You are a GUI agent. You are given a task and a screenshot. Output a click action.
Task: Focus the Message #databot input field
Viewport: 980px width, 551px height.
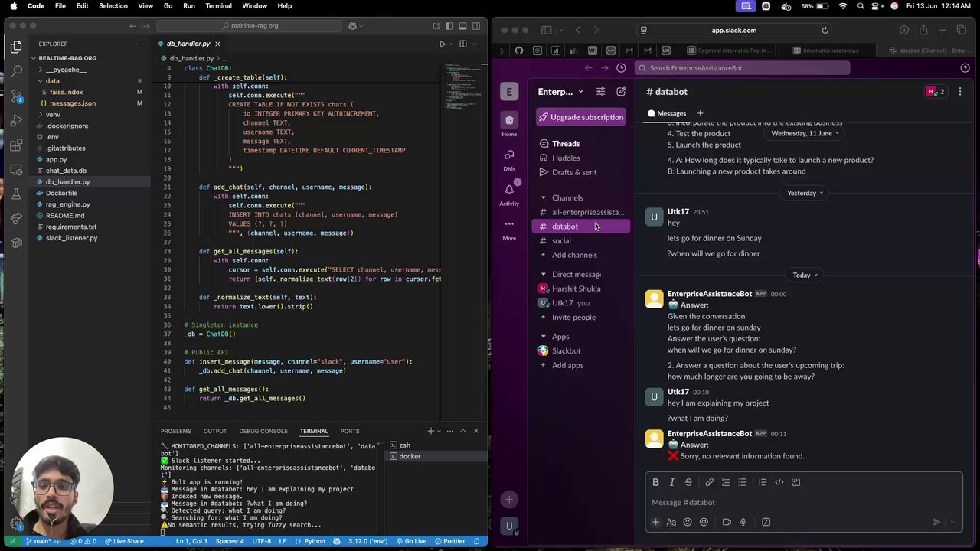tap(803, 503)
